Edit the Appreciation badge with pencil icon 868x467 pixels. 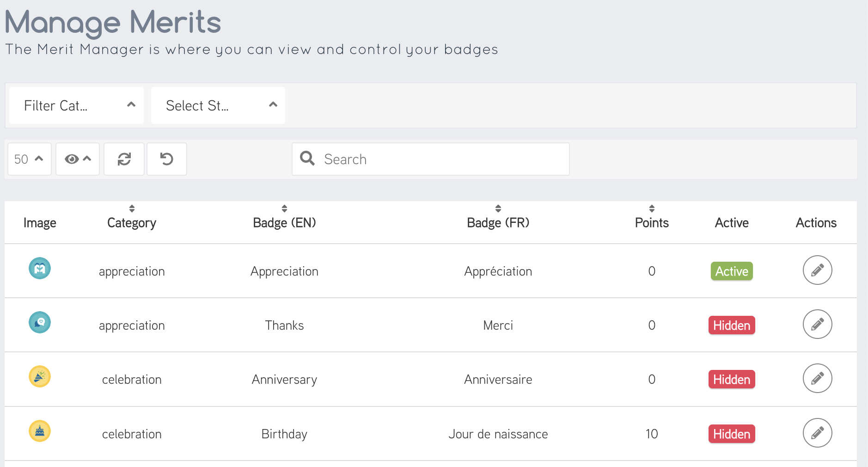[x=817, y=270]
